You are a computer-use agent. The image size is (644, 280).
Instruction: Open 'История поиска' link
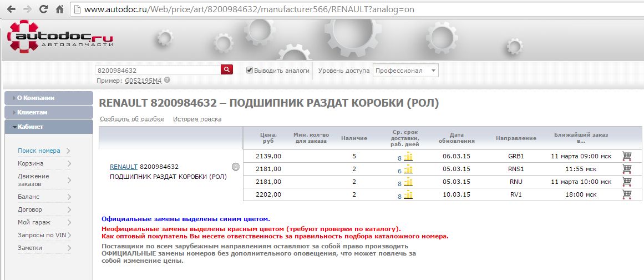[x=197, y=119]
